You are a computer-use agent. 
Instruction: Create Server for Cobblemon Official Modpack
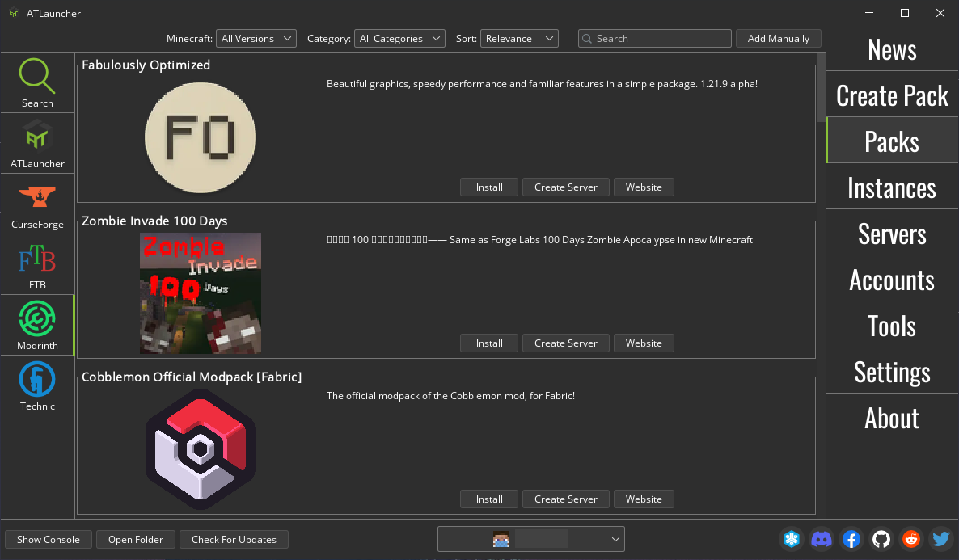(565, 499)
